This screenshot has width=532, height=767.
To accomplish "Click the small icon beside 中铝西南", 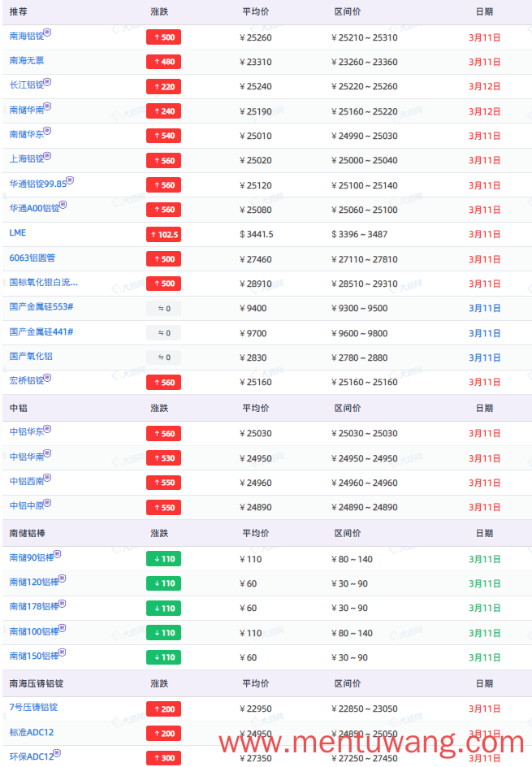I will click(47, 478).
